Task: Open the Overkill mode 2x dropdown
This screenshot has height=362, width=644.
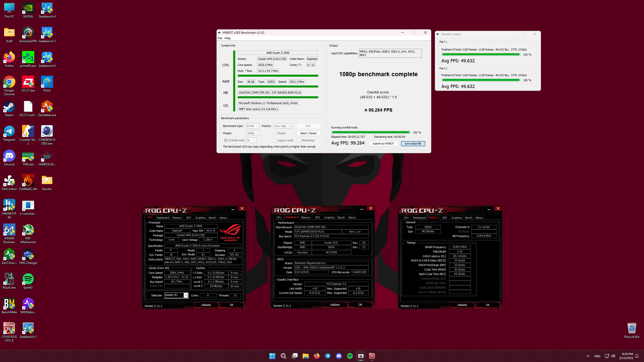Action: (x=251, y=140)
